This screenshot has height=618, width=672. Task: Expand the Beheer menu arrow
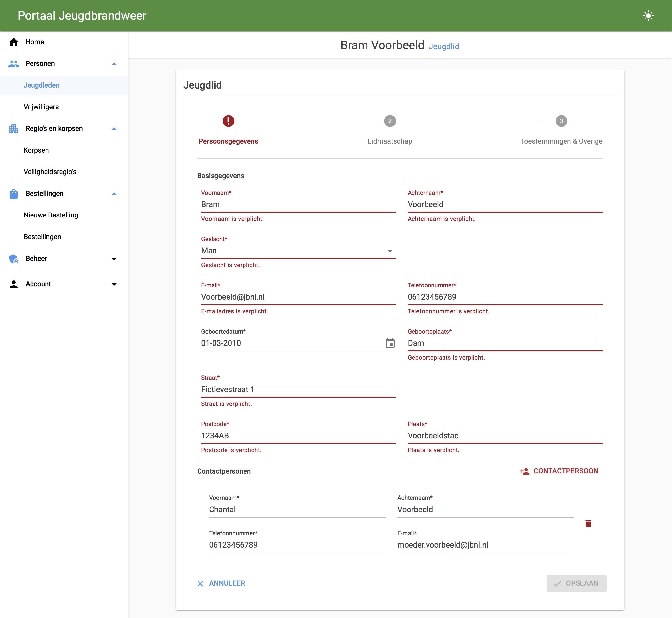tap(114, 259)
